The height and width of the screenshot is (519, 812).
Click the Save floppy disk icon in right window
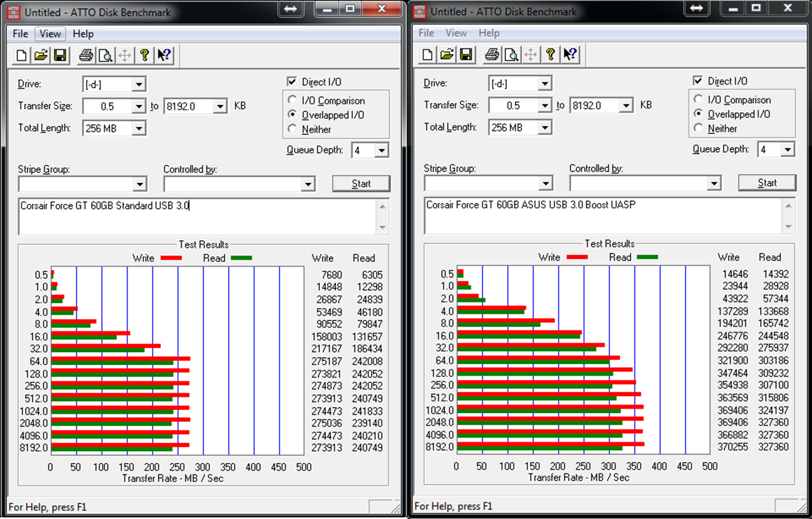point(466,54)
